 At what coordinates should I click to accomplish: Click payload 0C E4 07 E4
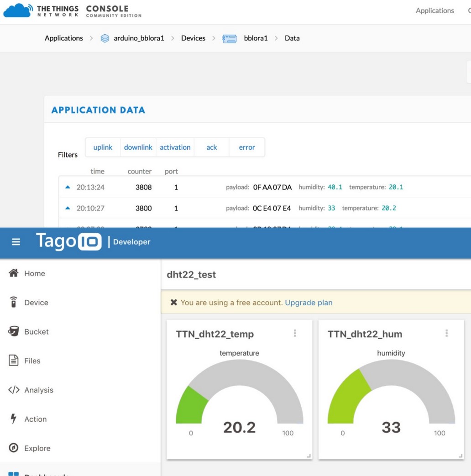pyautogui.click(x=272, y=208)
